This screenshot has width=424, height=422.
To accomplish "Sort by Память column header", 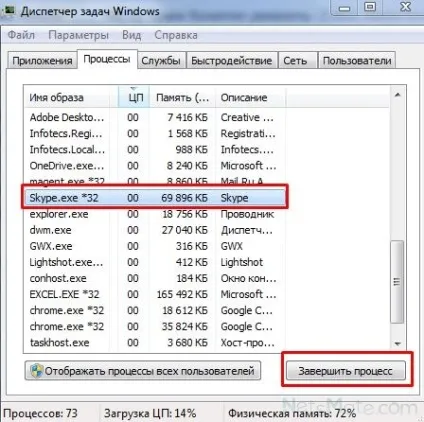I will [x=183, y=97].
